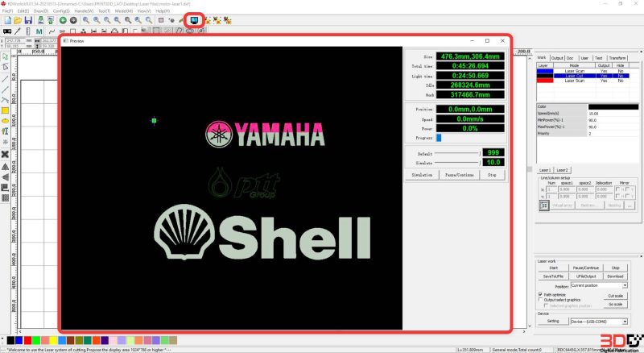Image resolution: width=644 pixels, height=353 pixels.
Task: Toggle Mirror V checkbox in Y row
Action: (628, 197)
